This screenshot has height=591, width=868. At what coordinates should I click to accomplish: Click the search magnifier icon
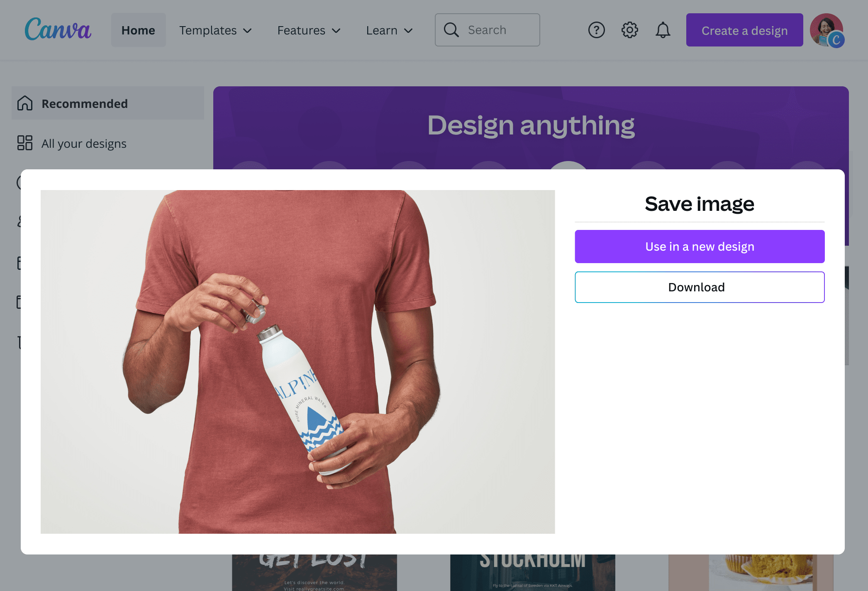click(x=451, y=29)
